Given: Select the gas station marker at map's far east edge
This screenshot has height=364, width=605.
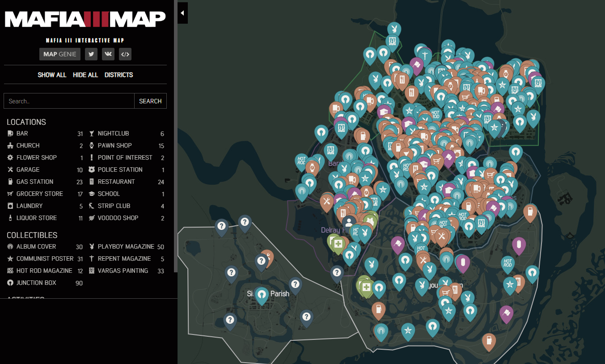Looking at the screenshot, I should [x=530, y=212].
